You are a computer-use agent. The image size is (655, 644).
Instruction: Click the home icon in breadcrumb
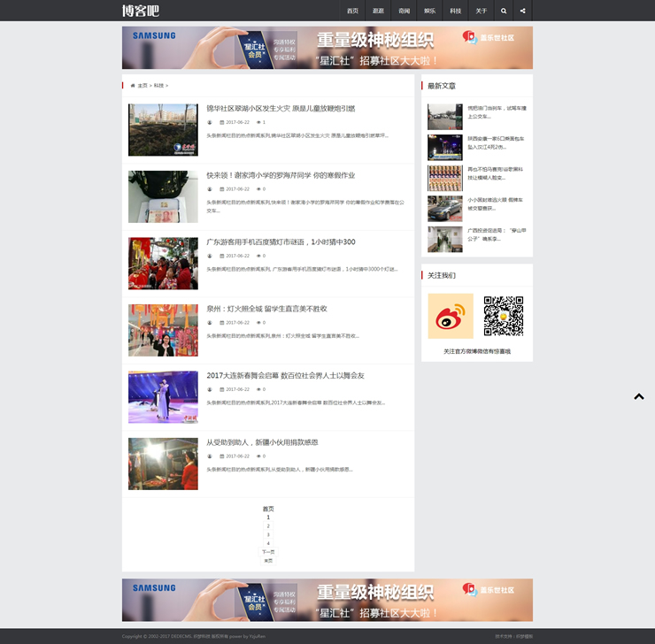coord(133,86)
